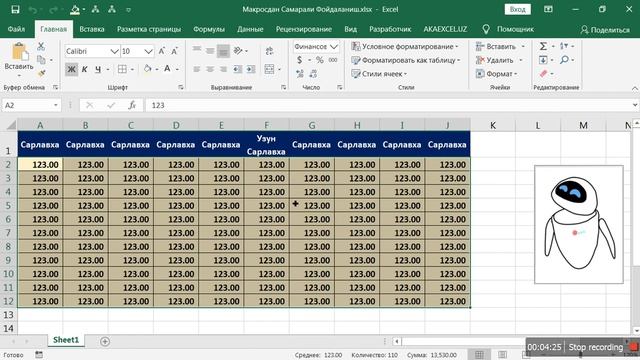The image size is (640, 360).
Task: Open the Финансов number format dropdown
Action: click(333, 47)
